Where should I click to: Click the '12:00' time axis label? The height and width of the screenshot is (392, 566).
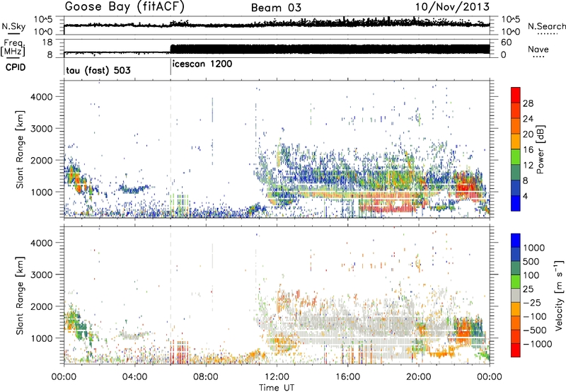[x=277, y=377]
